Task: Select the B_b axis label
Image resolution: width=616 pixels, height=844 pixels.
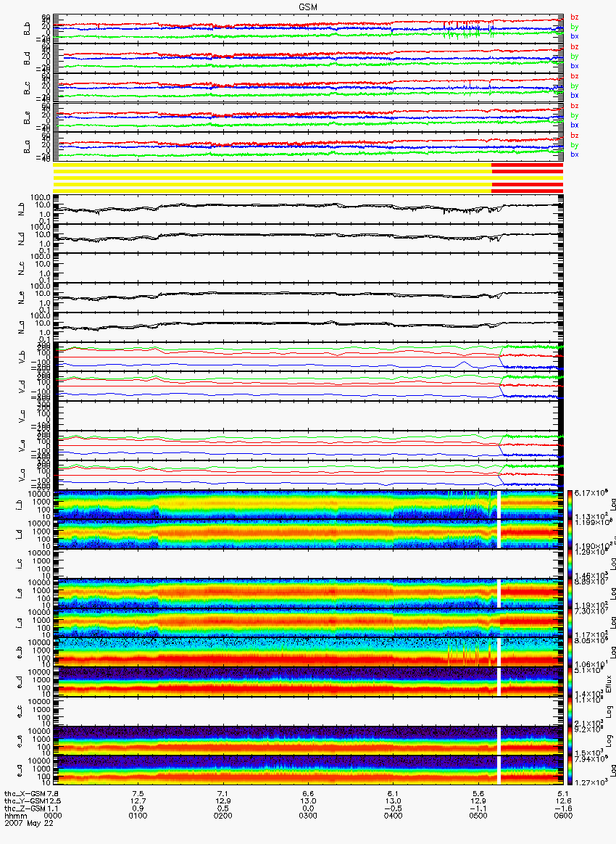Action: click(x=26, y=29)
